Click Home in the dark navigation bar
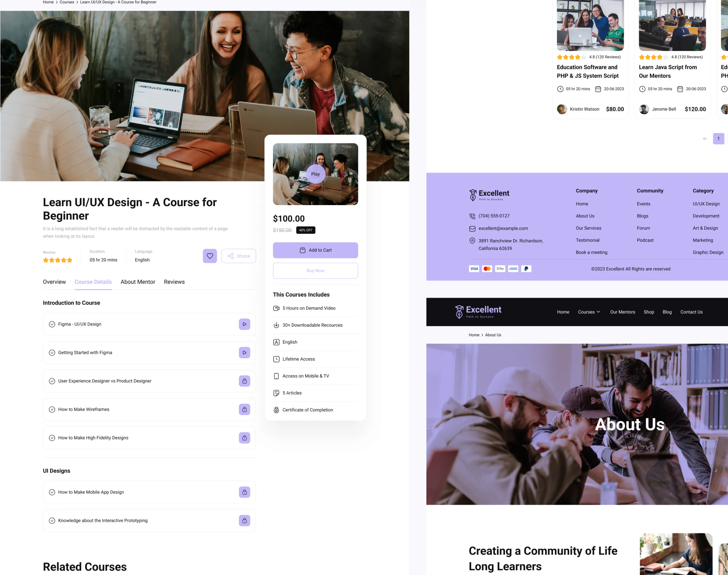The image size is (728, 575). (563, 312)
